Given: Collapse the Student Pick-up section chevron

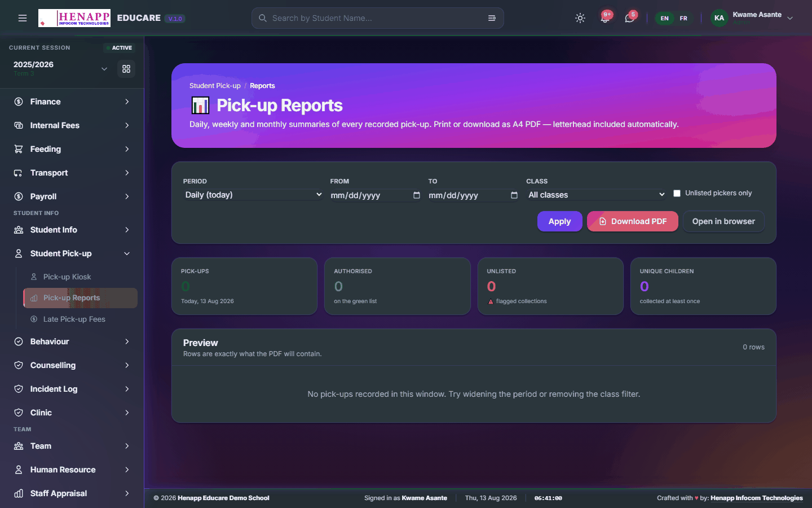Looking at the screenshot, I should [x=127, y=253].
